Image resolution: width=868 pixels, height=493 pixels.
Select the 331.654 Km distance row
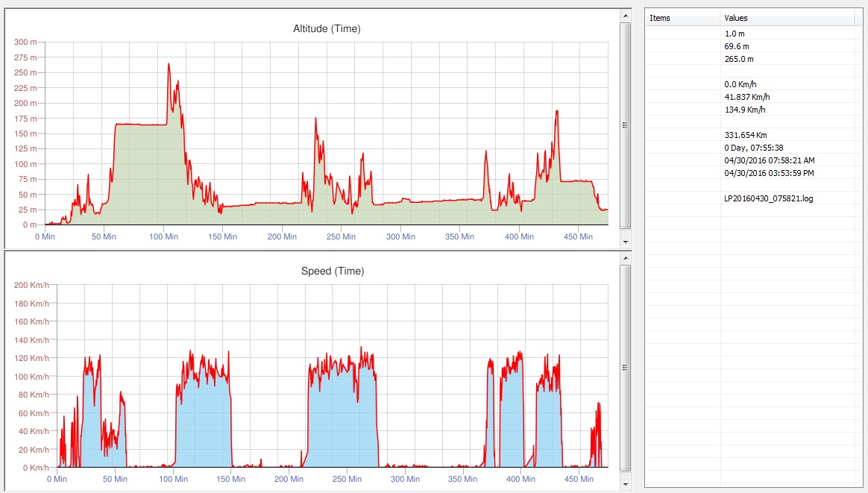[x=745, y=135]
